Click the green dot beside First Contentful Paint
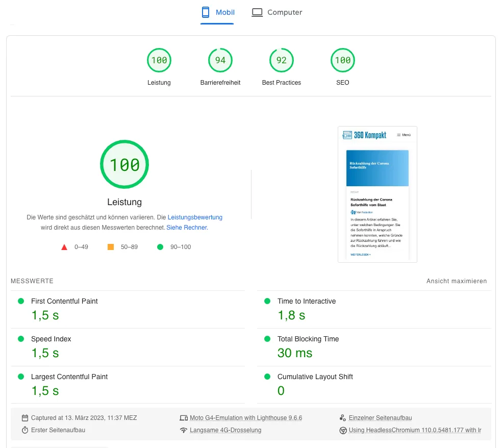The width and height of the screenshot is (503, 448). pyautogui.click(x=21, y=301)
